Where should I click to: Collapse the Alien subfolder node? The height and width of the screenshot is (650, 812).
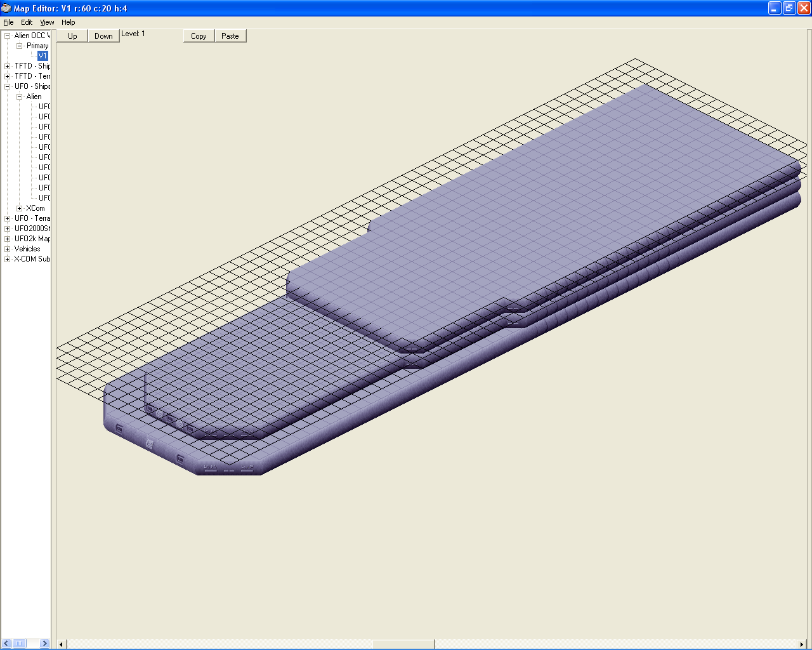pyautogui.click(x=19, y=96)
